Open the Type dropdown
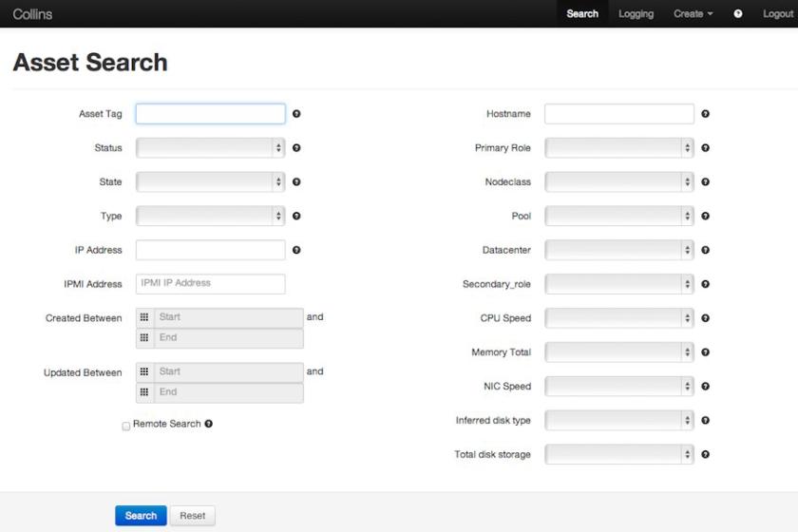This screenshot has height=532, width=798. click(210, 216)
